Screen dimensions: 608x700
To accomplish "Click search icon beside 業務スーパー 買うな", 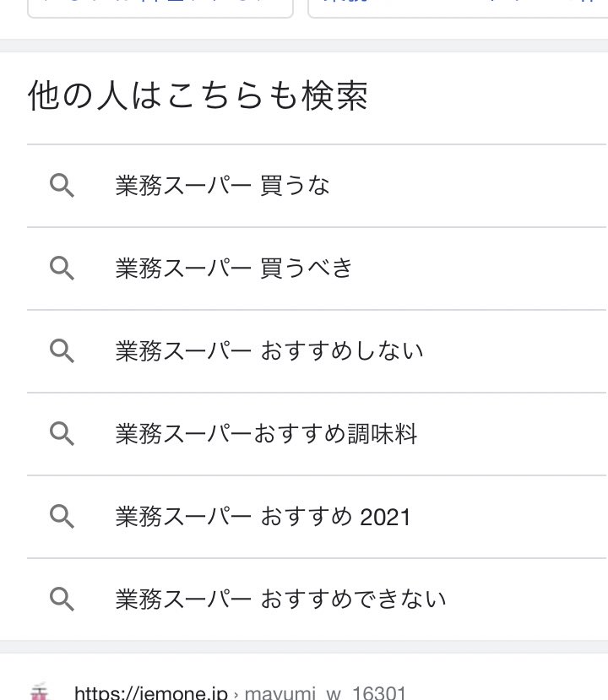I will click(62, 186).
